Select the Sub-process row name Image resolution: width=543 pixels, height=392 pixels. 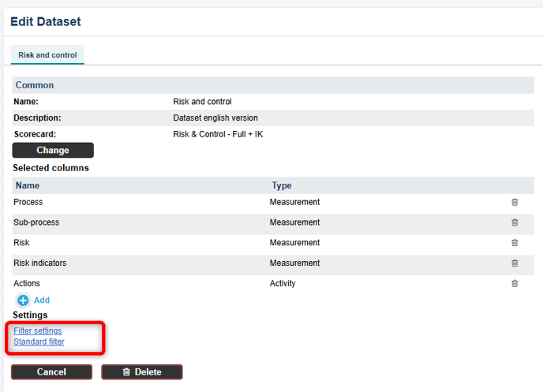36,223
